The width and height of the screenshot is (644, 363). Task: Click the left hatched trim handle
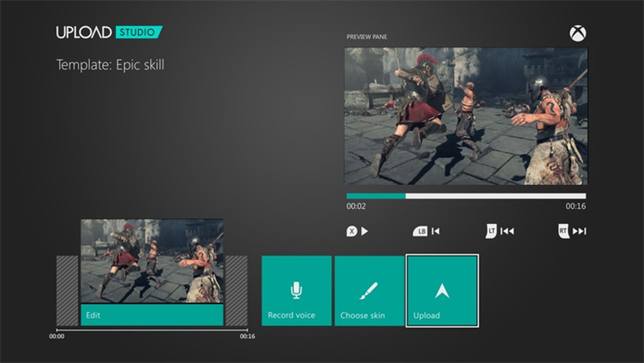[x=67, y=291]
